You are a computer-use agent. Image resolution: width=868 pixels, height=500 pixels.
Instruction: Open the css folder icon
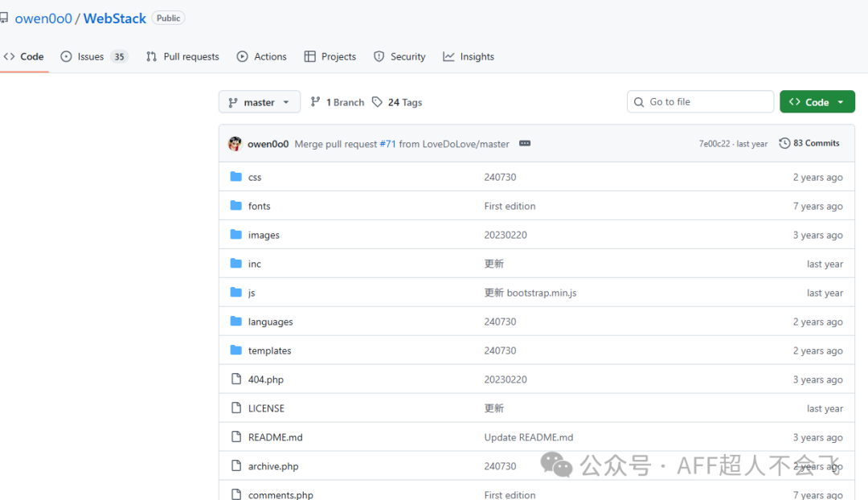point(235,177)
